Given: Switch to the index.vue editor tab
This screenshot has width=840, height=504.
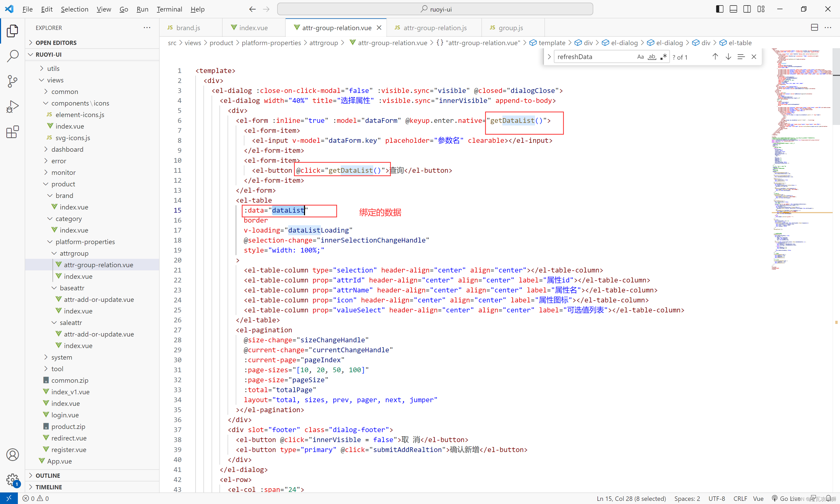Looking at the screenshot, I should point(253,28).
